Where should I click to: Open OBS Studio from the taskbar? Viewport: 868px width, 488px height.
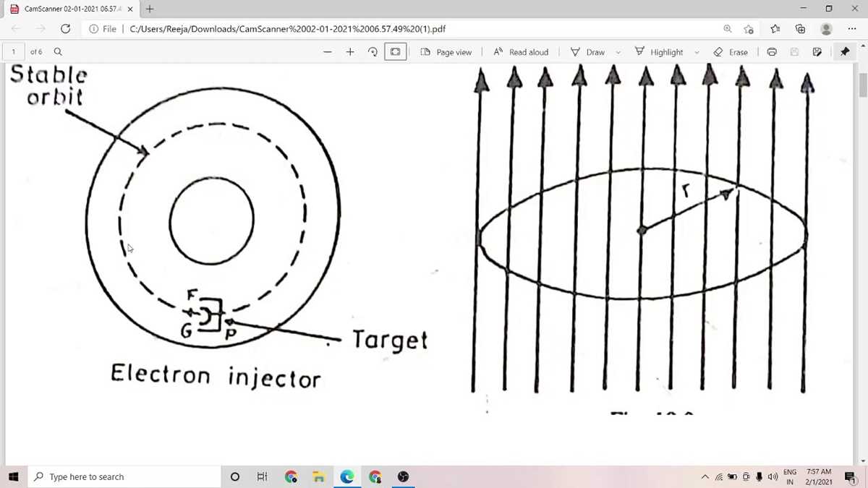click(404, 476)
